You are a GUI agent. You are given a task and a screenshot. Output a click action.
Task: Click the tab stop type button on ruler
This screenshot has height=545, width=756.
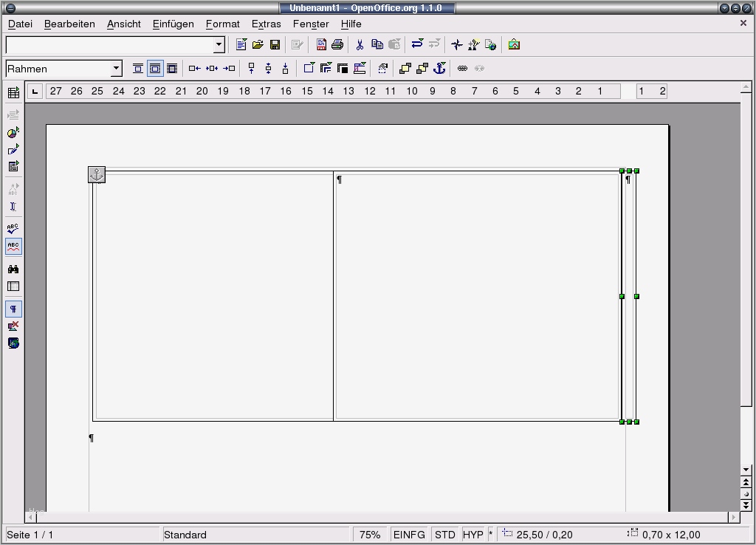tap(35, 91)
